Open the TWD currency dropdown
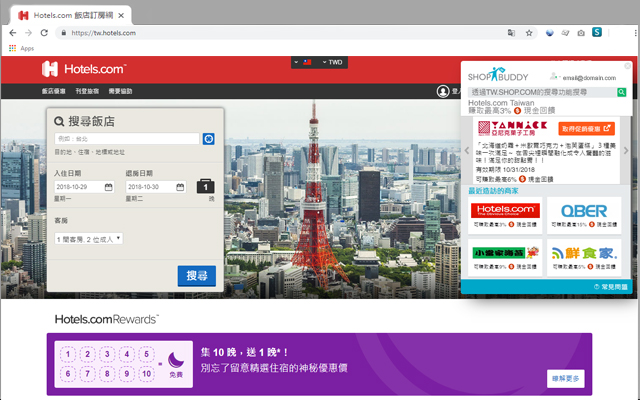Viewport: 640px width, 400px height. [x=333, y=62]
